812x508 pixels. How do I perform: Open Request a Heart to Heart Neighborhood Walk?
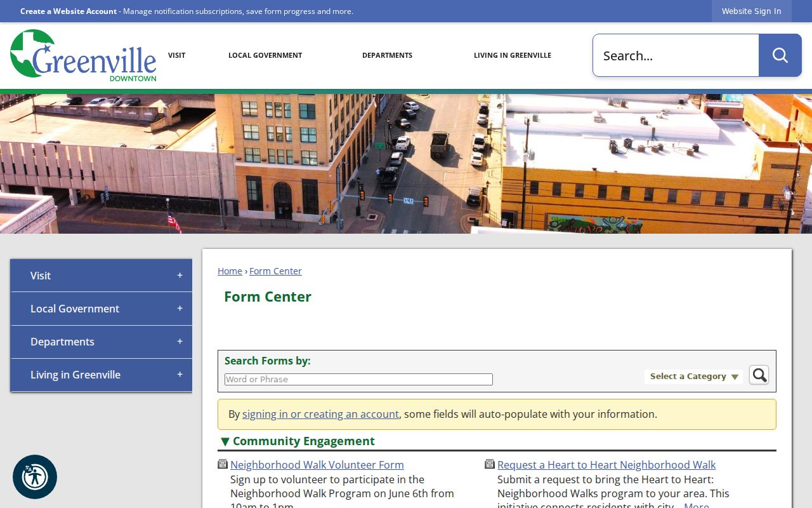(x=606, y=465)
